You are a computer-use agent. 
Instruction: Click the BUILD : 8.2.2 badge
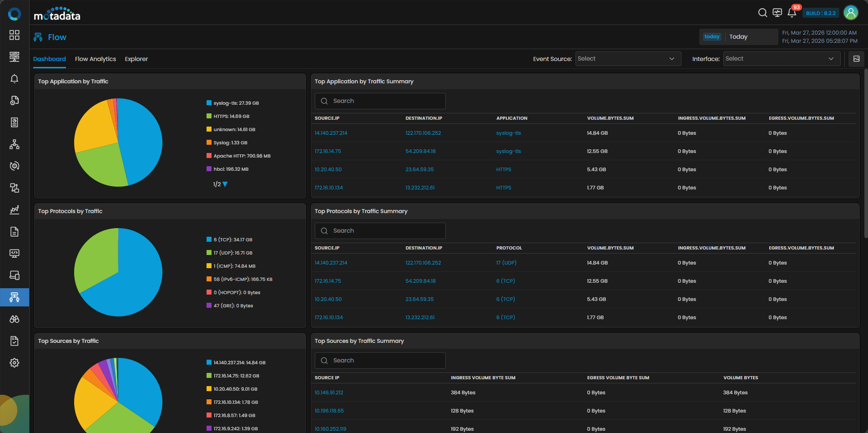point(821,13)
